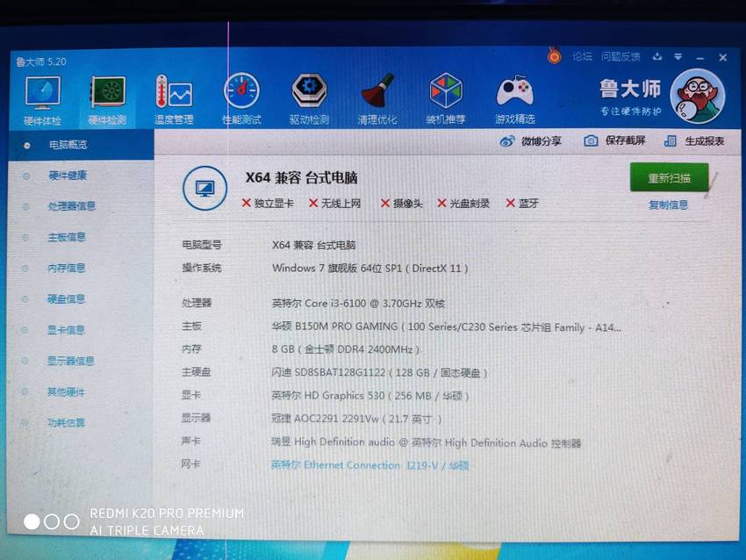Close the 鲁大师 window
The image size is (746, 560).
point(722,58)
